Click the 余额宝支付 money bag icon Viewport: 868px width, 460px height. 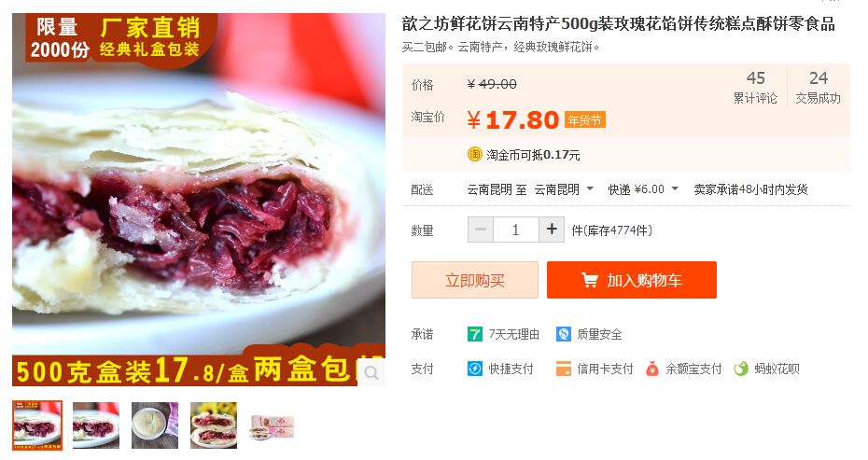tap(652, 369)
